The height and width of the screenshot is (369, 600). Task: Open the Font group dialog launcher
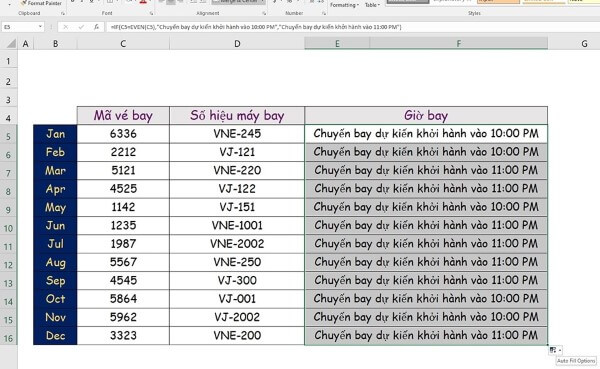click(x=152, y=13)
